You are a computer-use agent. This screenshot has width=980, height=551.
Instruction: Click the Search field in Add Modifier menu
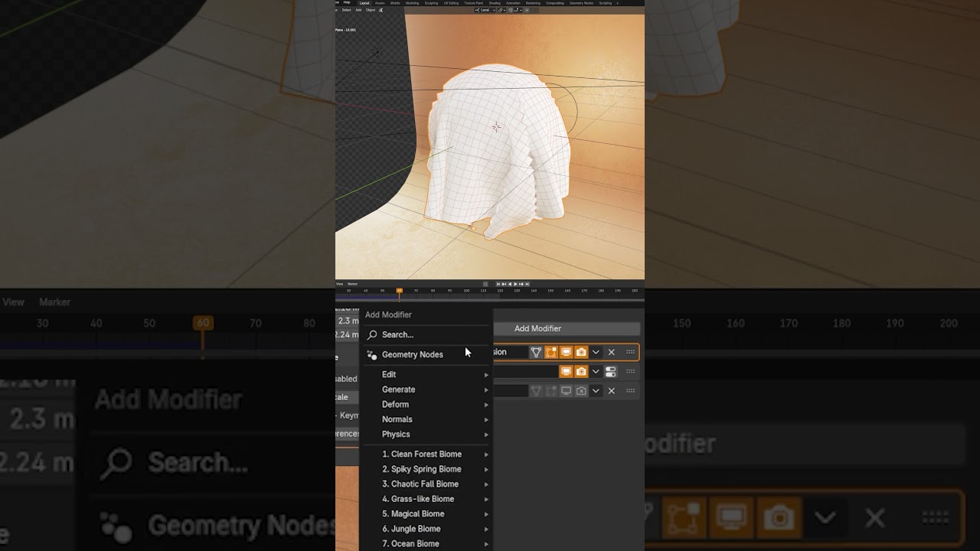[426, 334]
